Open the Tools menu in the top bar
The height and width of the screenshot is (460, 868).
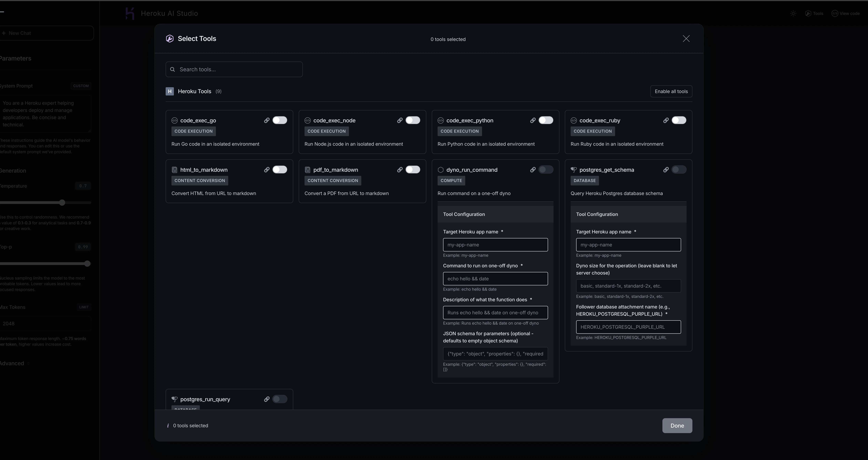click(814, 13)
